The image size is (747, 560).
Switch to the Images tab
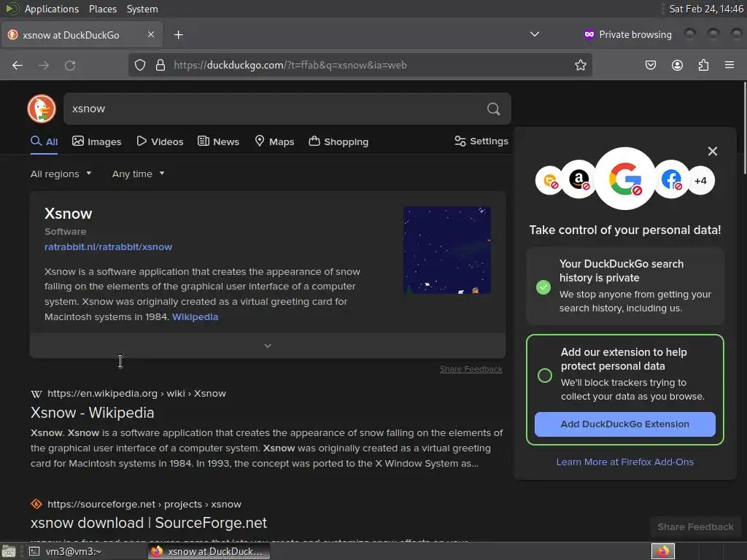click(x=97, y=141)
